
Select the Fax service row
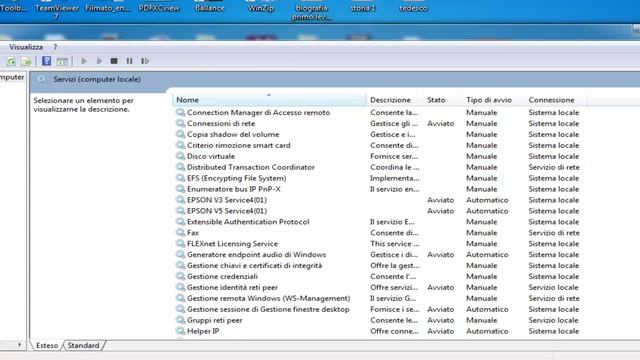tap(193, 233)
